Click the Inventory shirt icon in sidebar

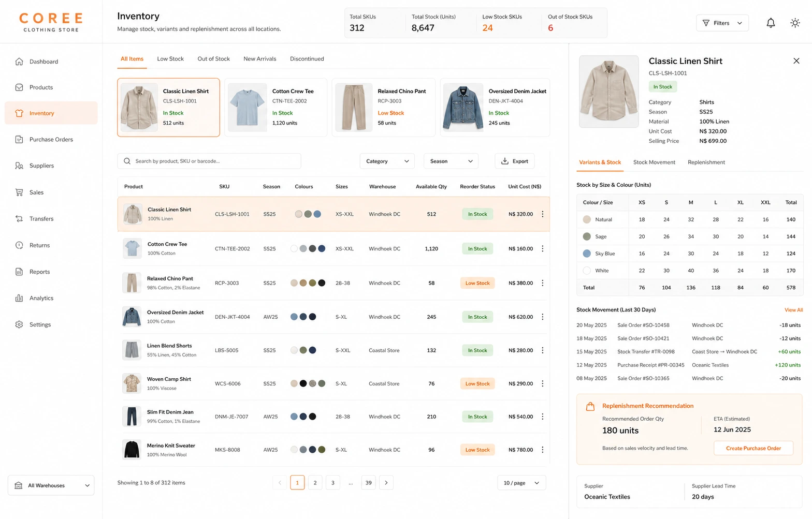(x=19, y=113)
